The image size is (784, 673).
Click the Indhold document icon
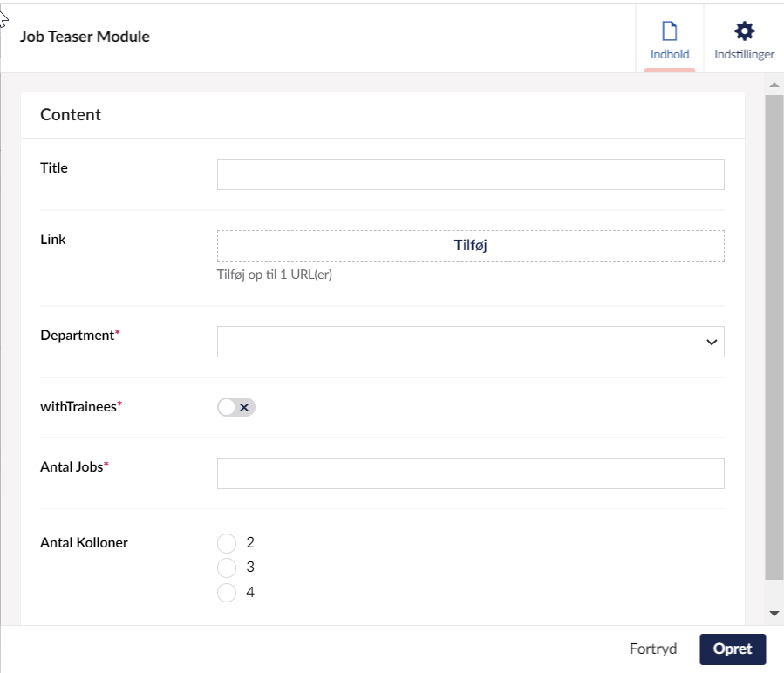click(669, 31)
